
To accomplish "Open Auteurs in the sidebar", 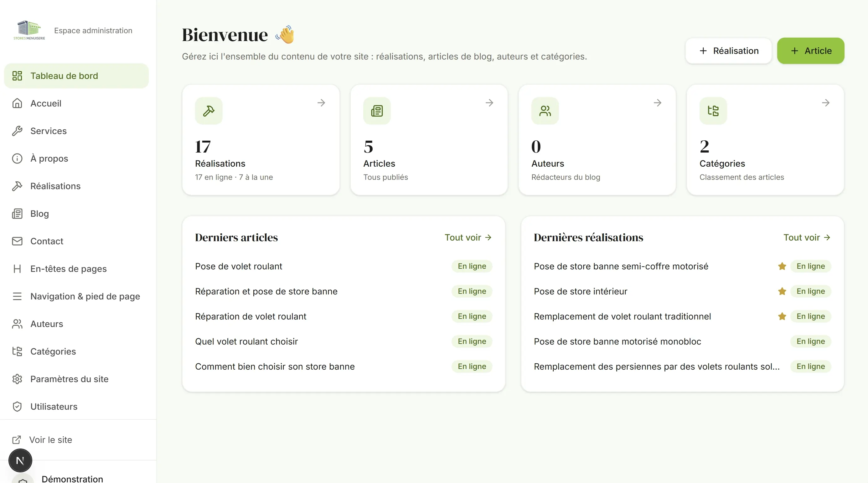I will click(x=76, y=324).
